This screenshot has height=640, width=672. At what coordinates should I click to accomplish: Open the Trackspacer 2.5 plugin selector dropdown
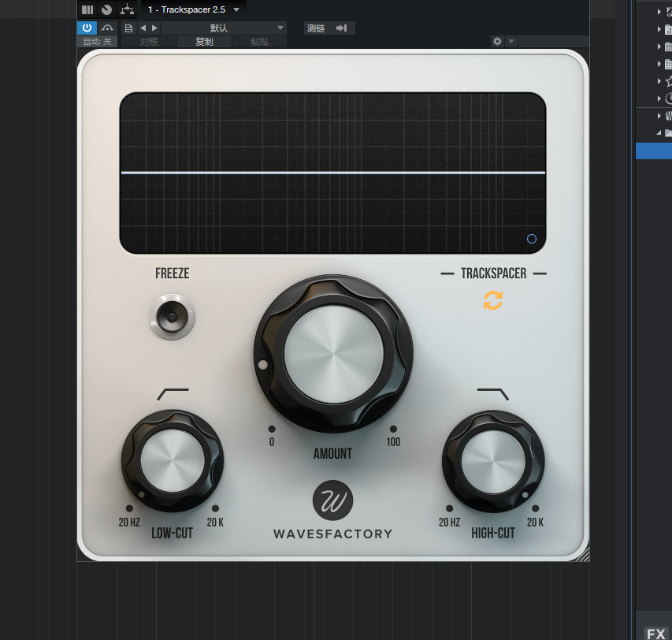click(194, 9)
